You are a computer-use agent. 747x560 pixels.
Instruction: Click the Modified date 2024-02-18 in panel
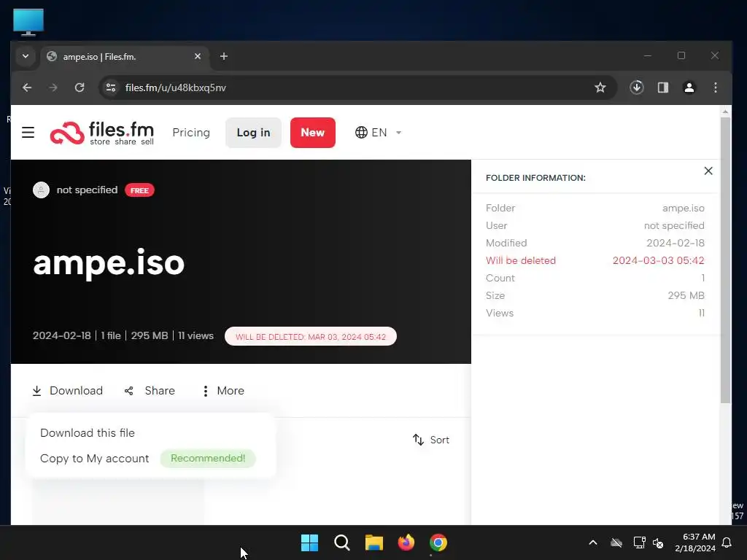pos(675,243)
